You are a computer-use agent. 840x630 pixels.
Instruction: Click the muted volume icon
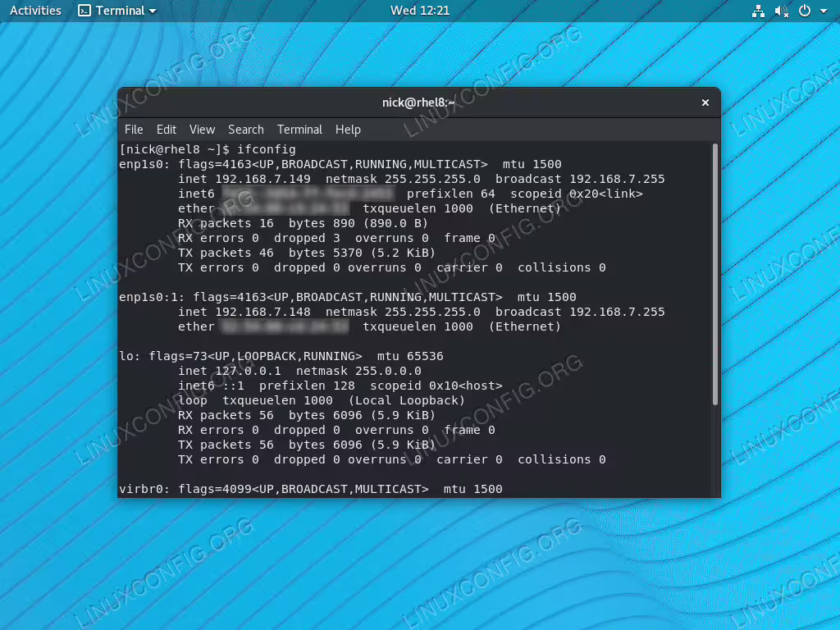[782, 11]
